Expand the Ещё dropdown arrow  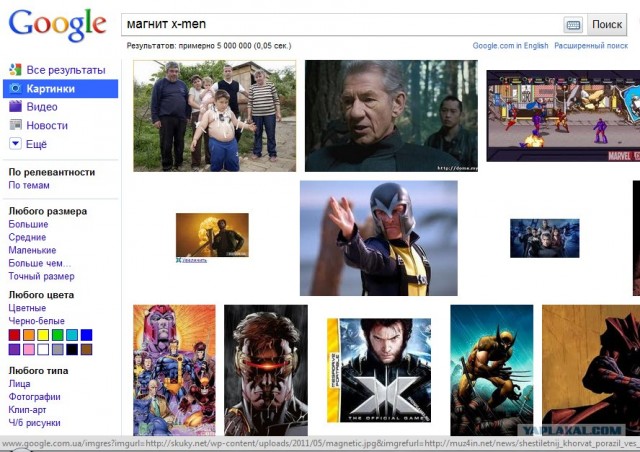(x=15, y=144)
